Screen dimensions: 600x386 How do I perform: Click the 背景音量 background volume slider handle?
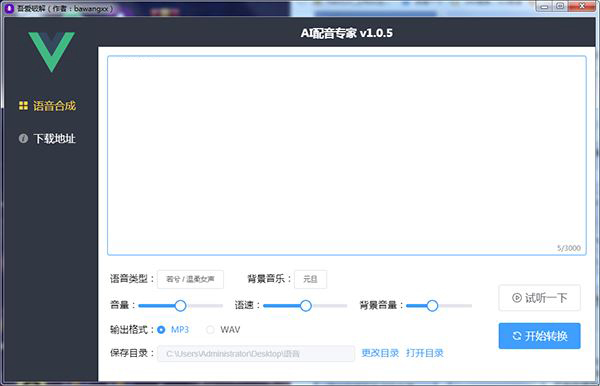432,306
